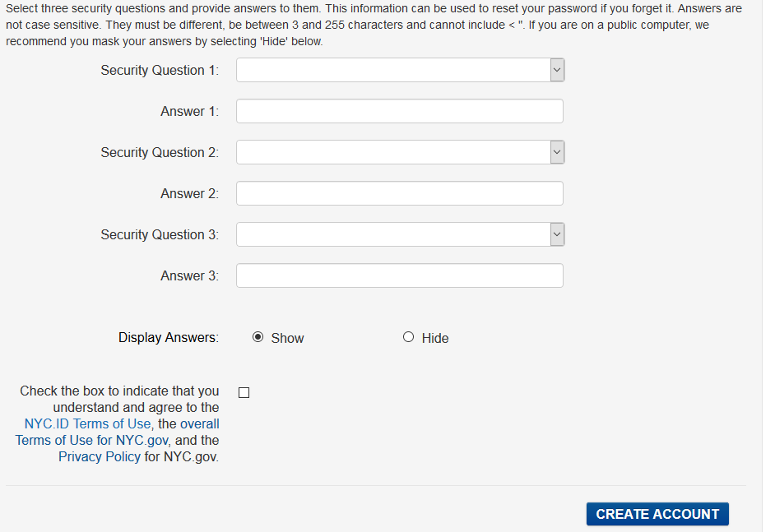Click the CREATE ACCOUNT button
The height and width of the screenshot is (532, 775).
(657, 514)
